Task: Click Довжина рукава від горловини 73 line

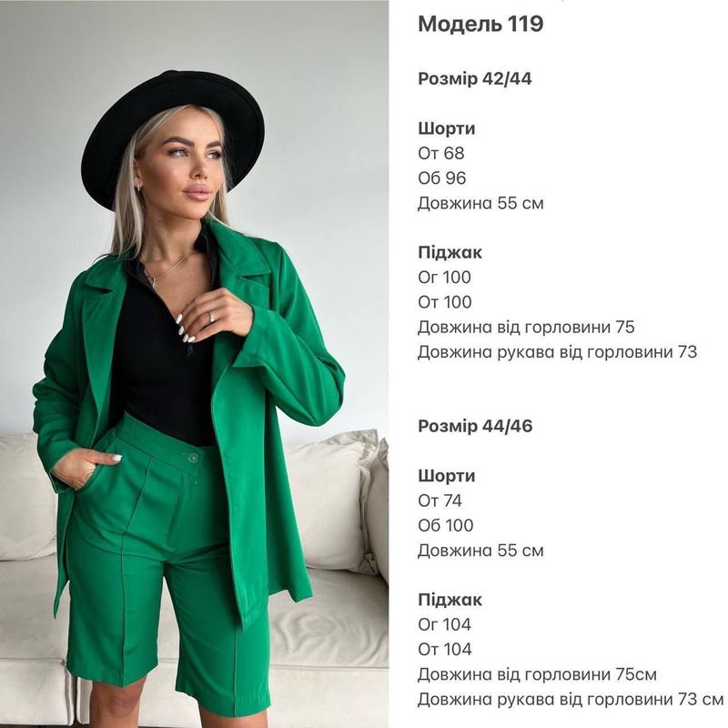Action: 557,352
